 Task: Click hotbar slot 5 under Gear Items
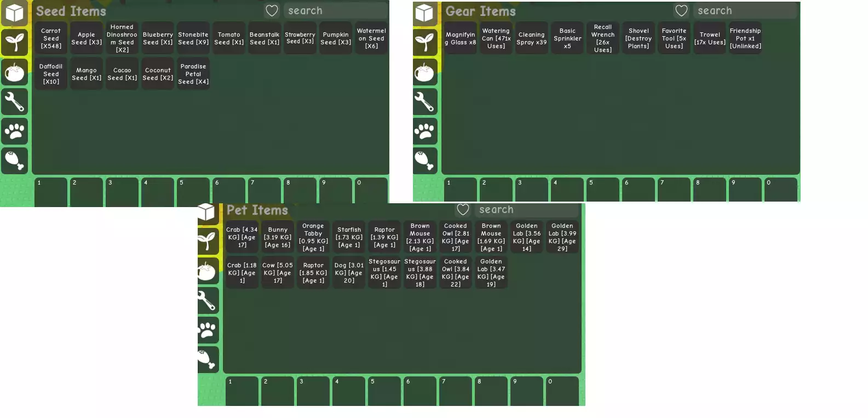(x=602, y=190)
